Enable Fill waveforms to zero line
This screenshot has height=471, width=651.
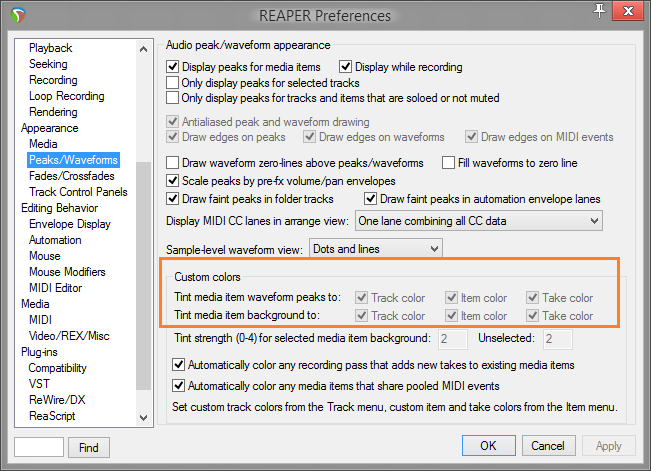(448, 163)
